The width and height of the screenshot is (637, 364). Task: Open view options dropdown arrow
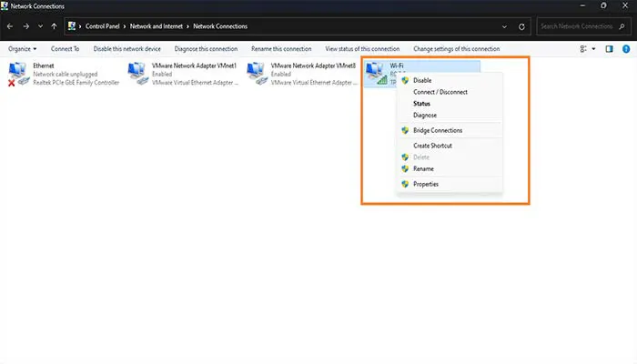pyautogui.click(x=593, y=49)
